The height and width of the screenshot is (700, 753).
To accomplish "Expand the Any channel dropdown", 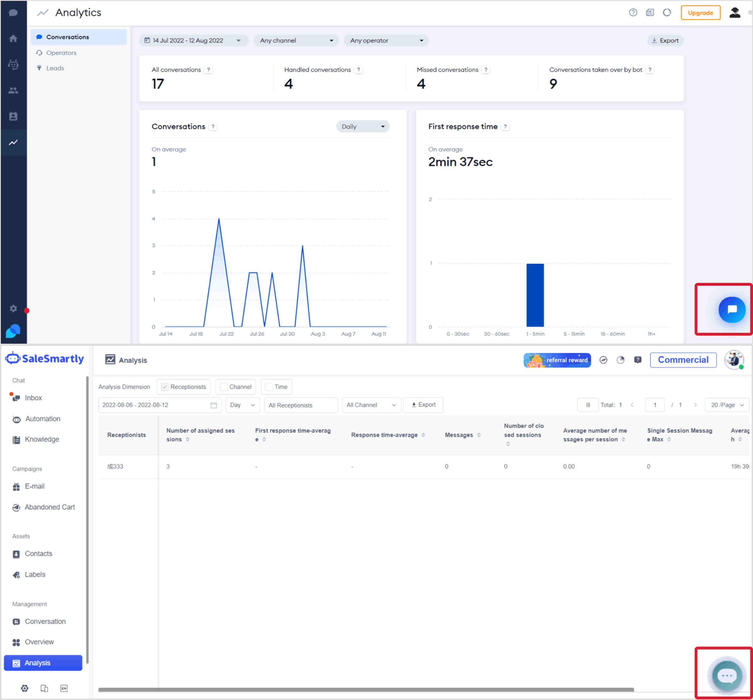I will pyautogui.click(x=296, y=41).
